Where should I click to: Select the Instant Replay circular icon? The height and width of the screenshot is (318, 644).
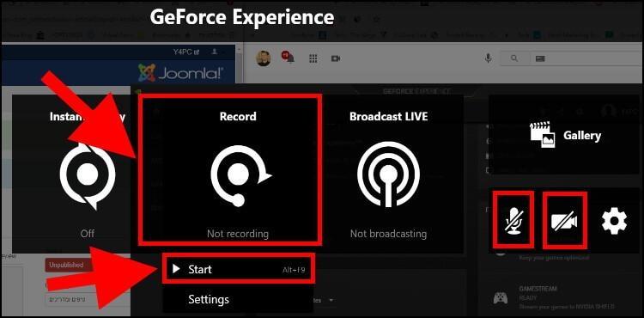pos(88,176)
